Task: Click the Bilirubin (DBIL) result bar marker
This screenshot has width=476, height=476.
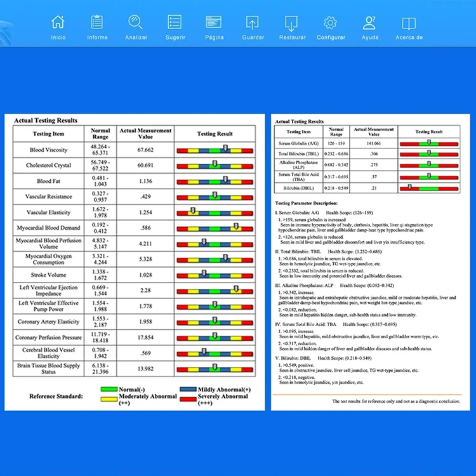Action: coord(409,187)
